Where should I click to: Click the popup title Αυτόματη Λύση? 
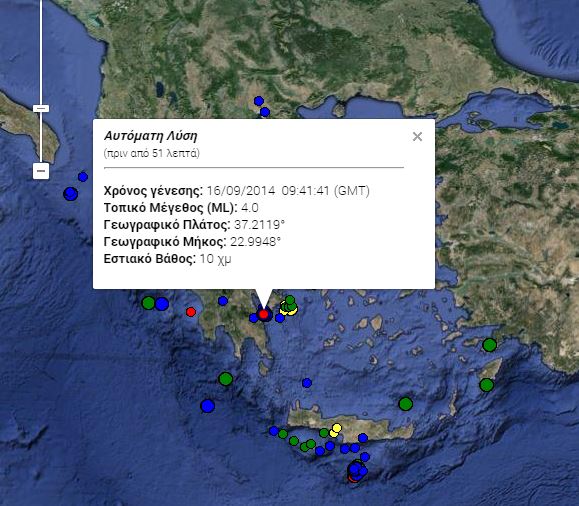pyautogui.click(x=150, y=136)
